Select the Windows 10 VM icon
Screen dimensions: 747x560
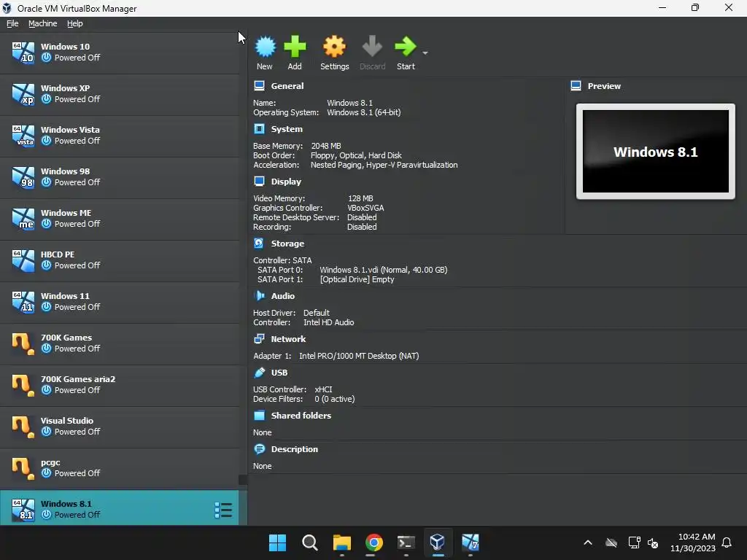pyautogui.click(x=23, y=52)
